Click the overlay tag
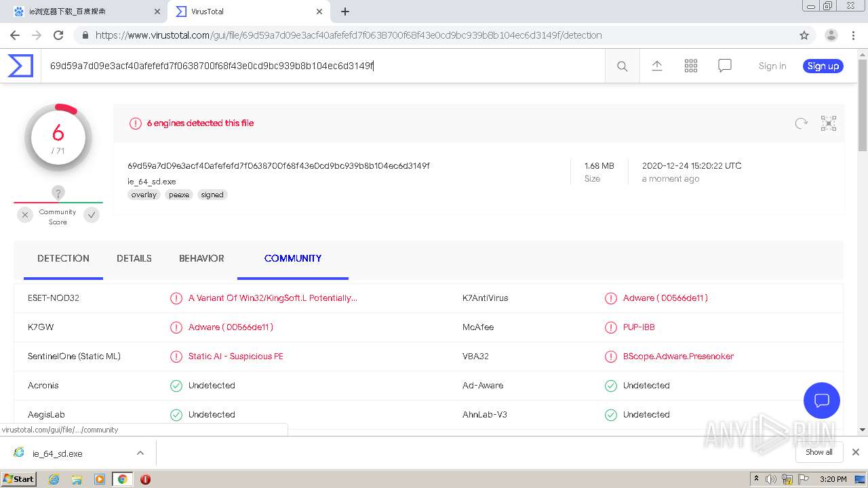This screenshot has height=488, width=868. coord(144,195)
